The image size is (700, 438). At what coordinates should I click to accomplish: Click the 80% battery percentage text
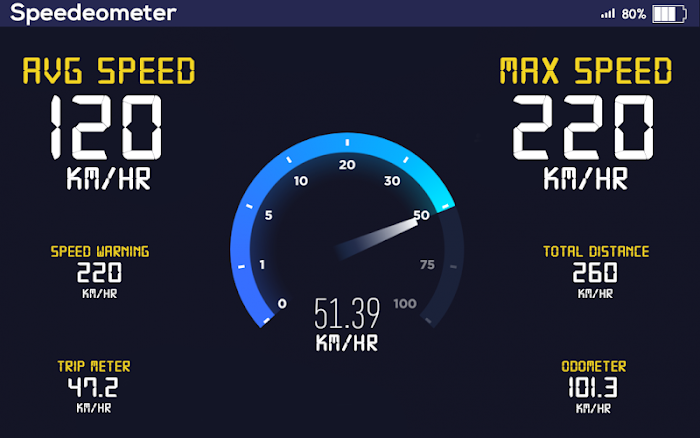[633, 14]
